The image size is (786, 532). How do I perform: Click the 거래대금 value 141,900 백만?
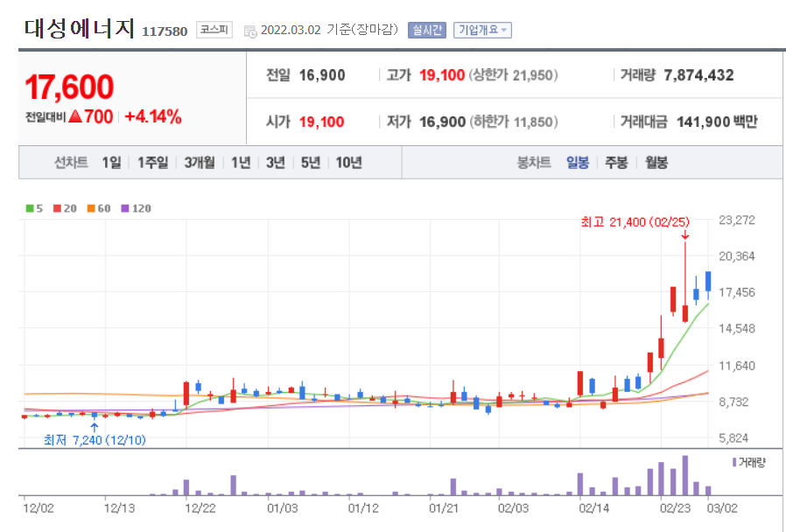[x=717, y=122]
